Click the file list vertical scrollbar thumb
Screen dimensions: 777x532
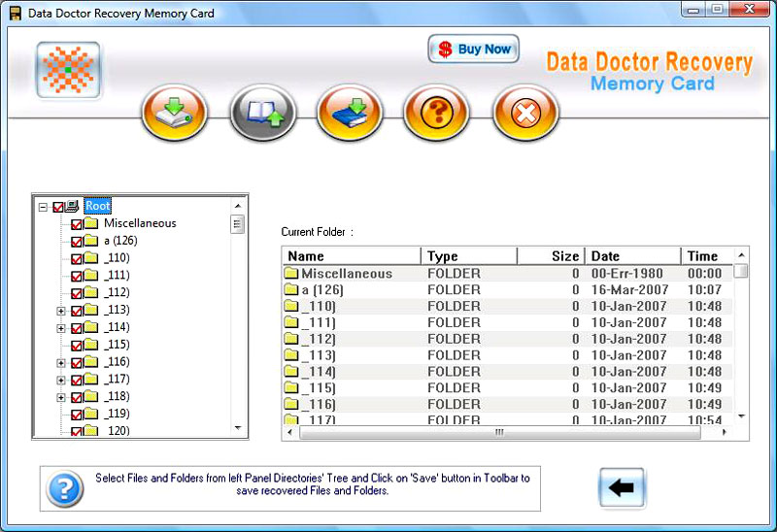coord(741,271)
